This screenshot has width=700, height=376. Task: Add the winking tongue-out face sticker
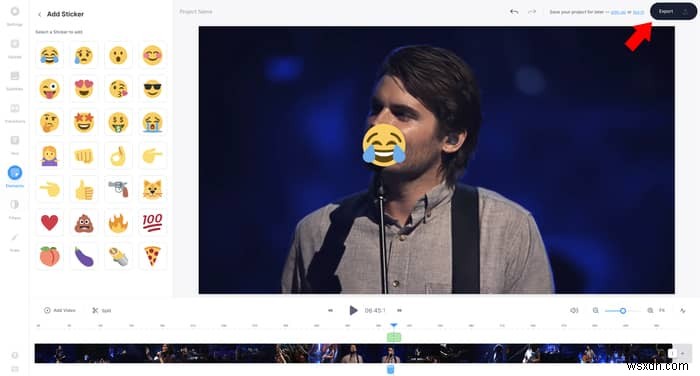[x=49, y=89]
